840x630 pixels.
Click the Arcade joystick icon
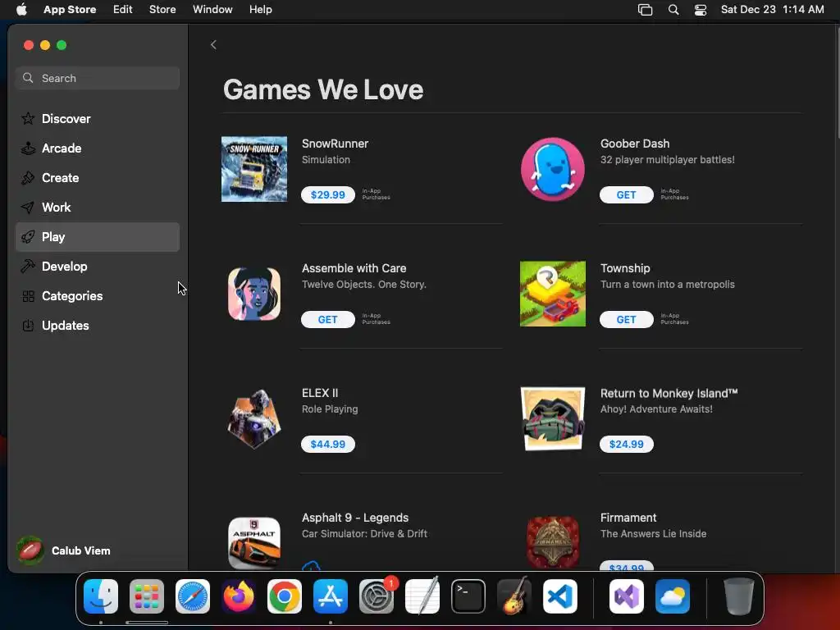pos(28,148)
